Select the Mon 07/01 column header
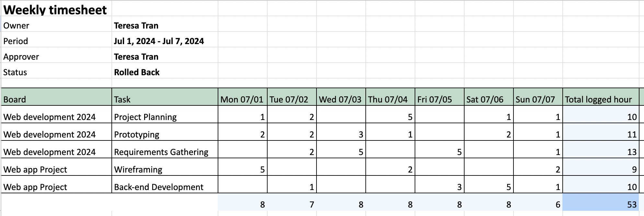644x216 pixels. (x=242, y=99)
